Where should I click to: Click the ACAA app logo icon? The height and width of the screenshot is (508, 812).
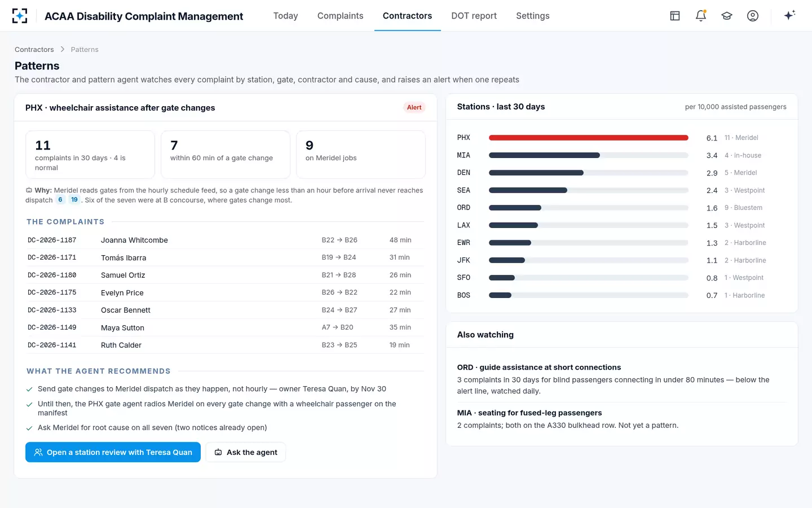tap(20, 16)
